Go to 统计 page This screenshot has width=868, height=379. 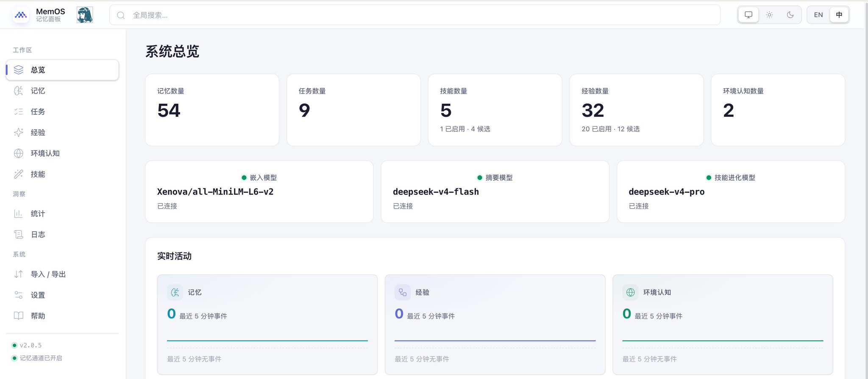tap(62, 213)
